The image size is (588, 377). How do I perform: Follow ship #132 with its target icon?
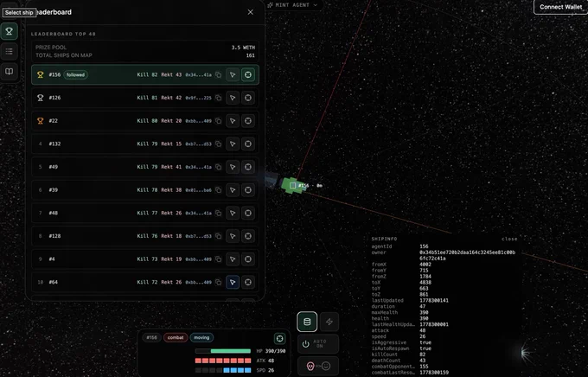tap(248, 144)
